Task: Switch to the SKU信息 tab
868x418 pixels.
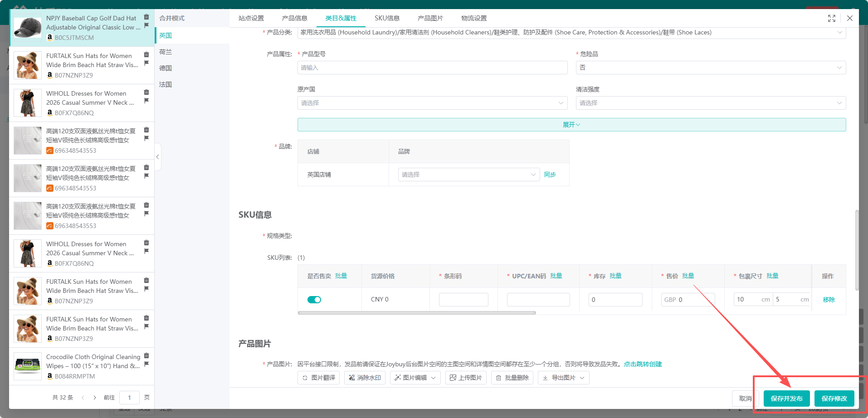Action: pos(387,18)
